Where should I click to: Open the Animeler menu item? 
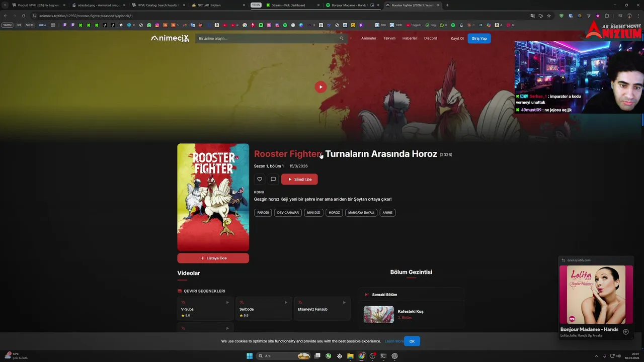[x=369, y=38]
